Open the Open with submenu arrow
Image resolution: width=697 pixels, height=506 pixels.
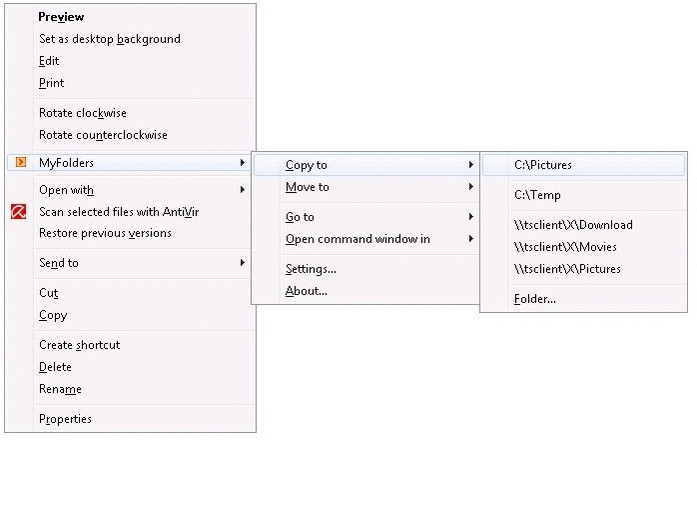pos(242,190)
